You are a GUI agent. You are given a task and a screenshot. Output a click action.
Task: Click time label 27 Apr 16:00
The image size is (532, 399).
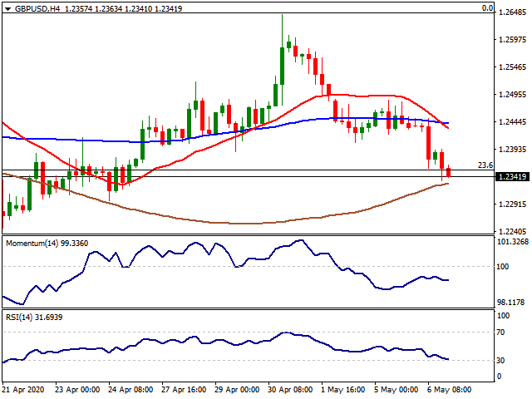point(184,390)
